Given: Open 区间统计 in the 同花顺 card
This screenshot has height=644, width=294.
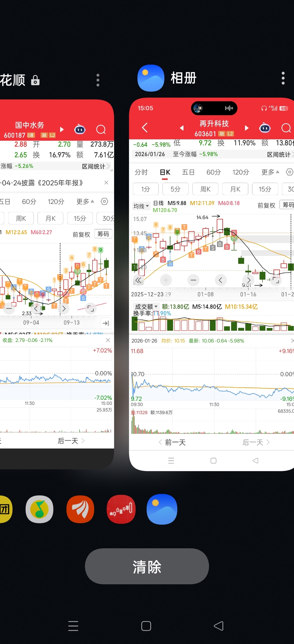Looking at the screenshot, I should [x=96, y=166].
